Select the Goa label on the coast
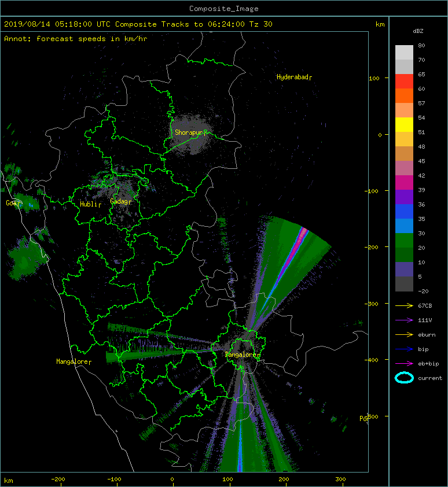Viewport: 448px width, 487px height. pyautogui.click(x=12, y=203)
